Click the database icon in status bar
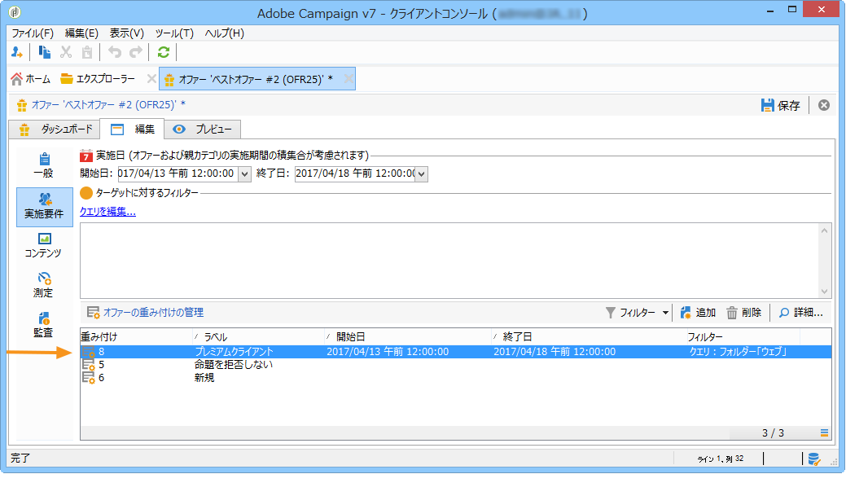Image resolution: width=868 pixels, height=496 pixels. [813, 459]
